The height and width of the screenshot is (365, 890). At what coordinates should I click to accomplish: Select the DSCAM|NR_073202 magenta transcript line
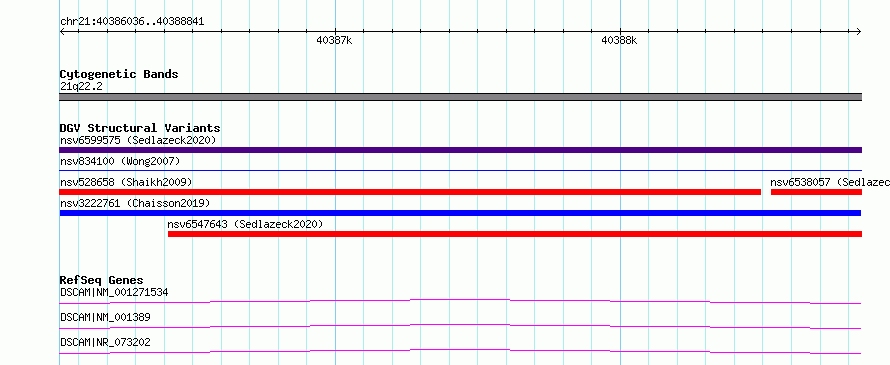click(x=460, y=351)
